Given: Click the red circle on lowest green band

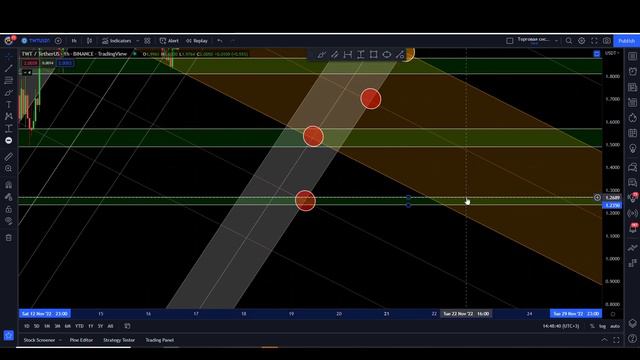Looking at the screenshot, I should click(305, 200).
